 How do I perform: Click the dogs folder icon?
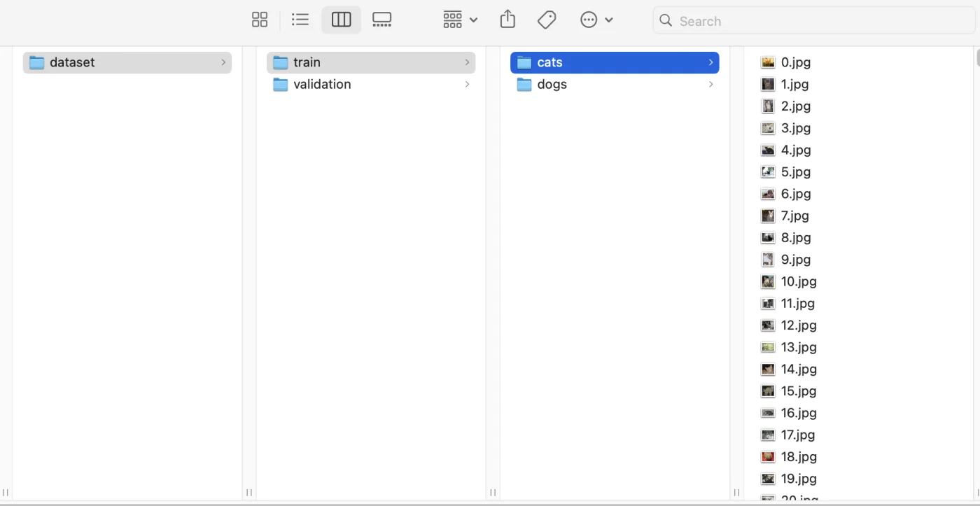coord(524,84)
